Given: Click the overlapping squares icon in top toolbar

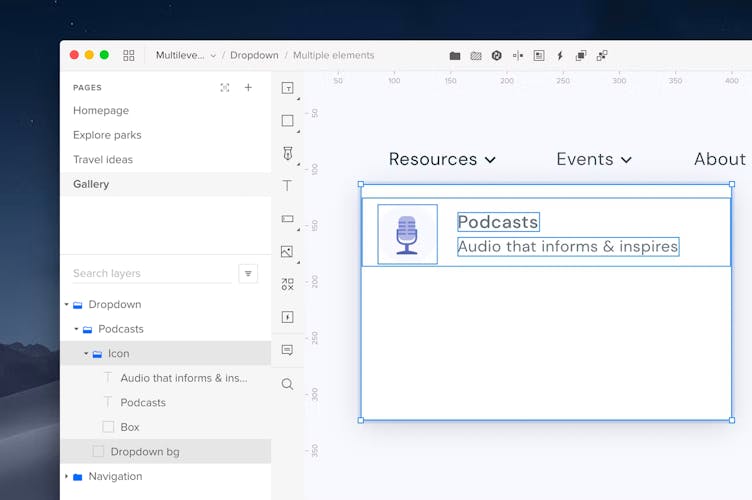Looking at the screenshot, I should 581,56.
